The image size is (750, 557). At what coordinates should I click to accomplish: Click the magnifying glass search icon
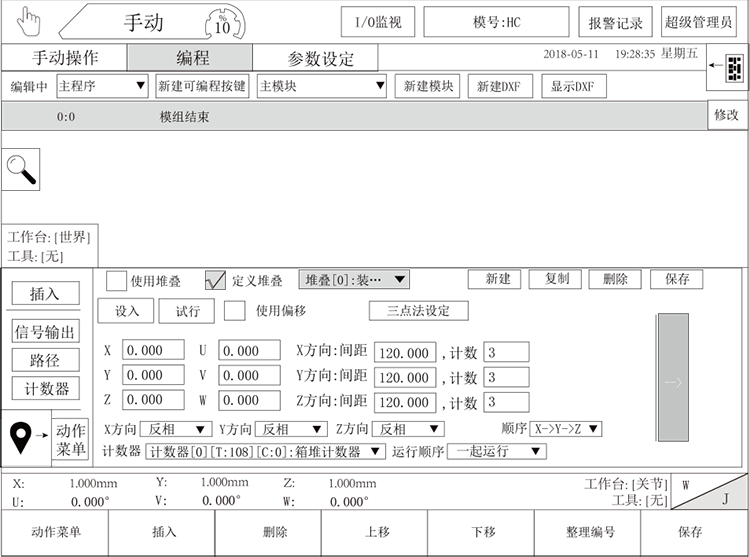(21, 168)
